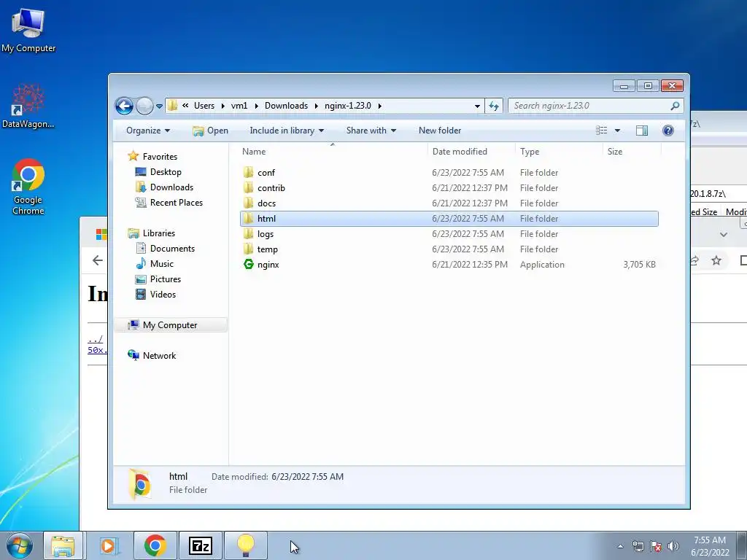Image resolution: width=747 pixels, height=560 pixels.
Task: Select the green nginx application icon
Action: point(248,264)
